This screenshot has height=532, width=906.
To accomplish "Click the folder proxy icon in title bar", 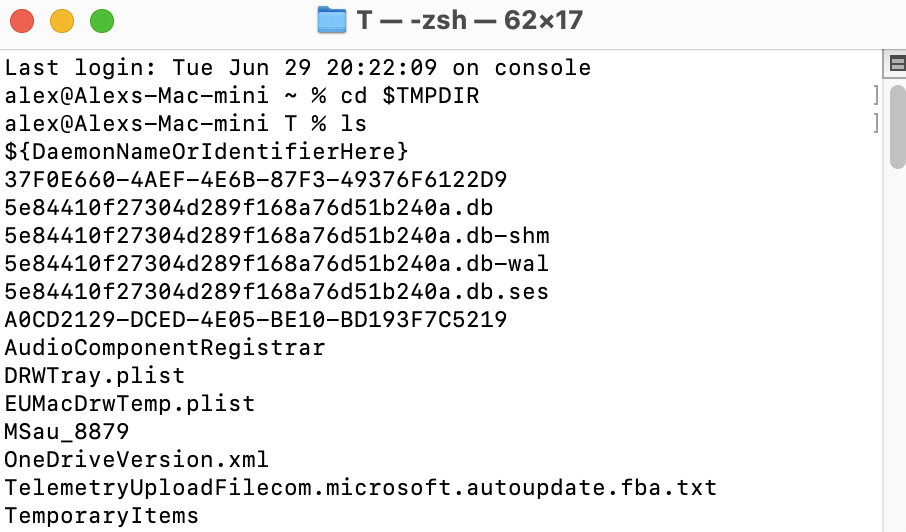I will tap(331, 20).
